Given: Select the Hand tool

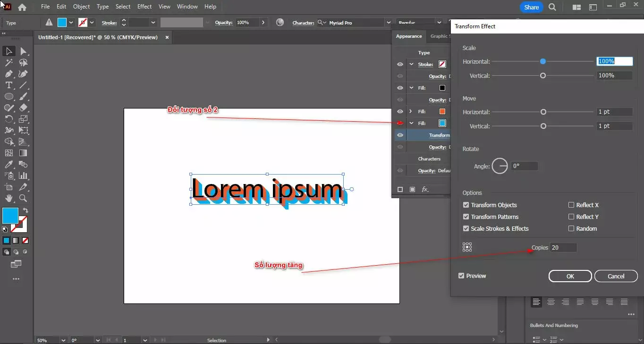Looking at the screenshot, I should [8, 198].
